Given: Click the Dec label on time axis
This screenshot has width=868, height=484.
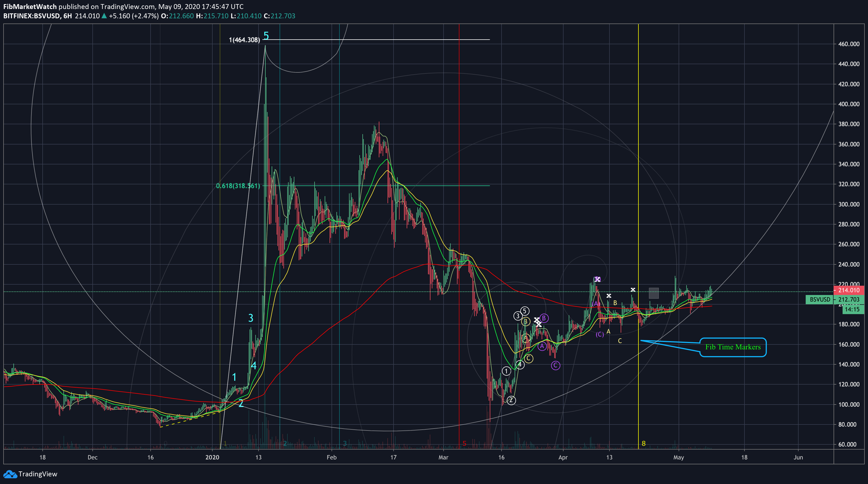Looking at the screenshot, I should (92, 458).
